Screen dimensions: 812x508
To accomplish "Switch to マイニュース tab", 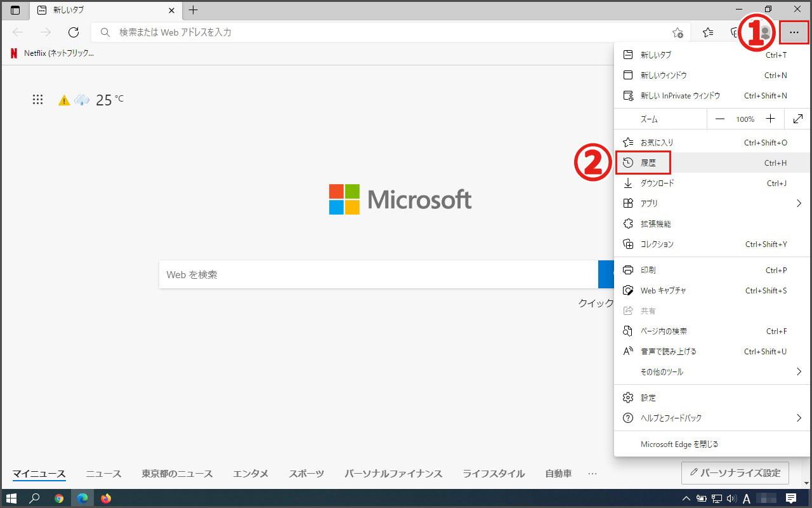I will 39,474.
